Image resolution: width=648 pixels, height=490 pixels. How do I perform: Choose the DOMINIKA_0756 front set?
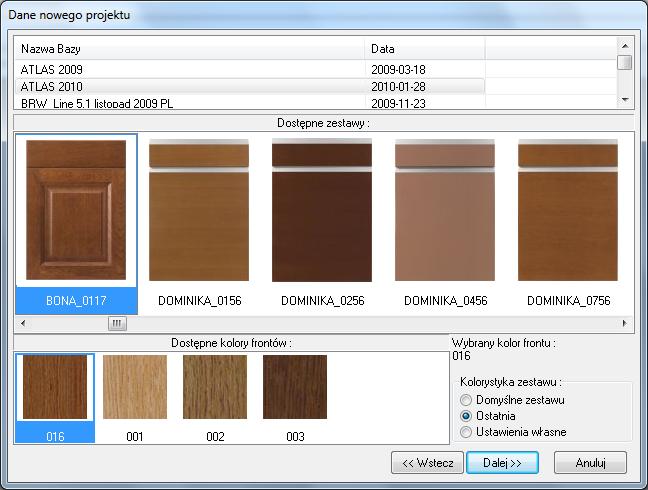pyautogui.click(x=568, y=224)
